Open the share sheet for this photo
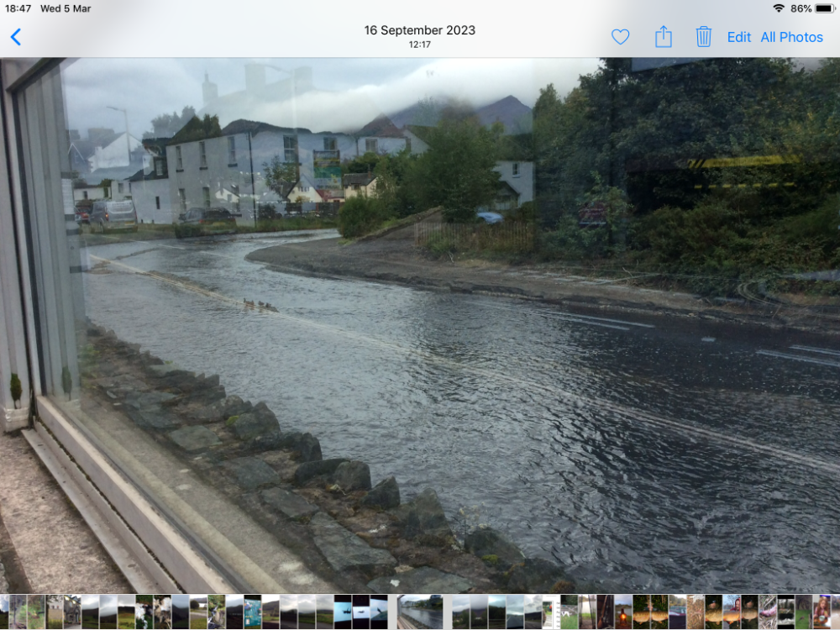This screenshot has width=840, height=630. [664, 36]
